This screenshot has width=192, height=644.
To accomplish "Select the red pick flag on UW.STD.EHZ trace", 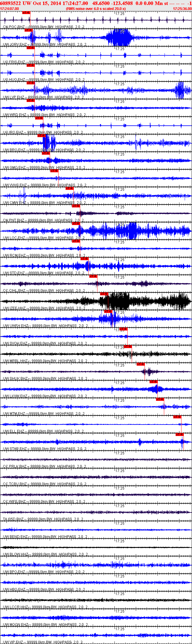I will coord(85,259).
